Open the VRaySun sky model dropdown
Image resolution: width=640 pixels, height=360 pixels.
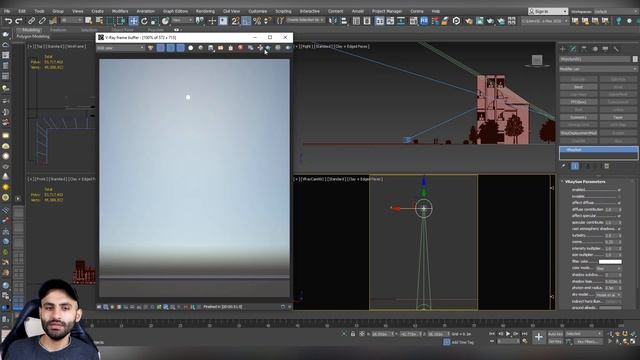pyautogui.click(x=608, y=295)
